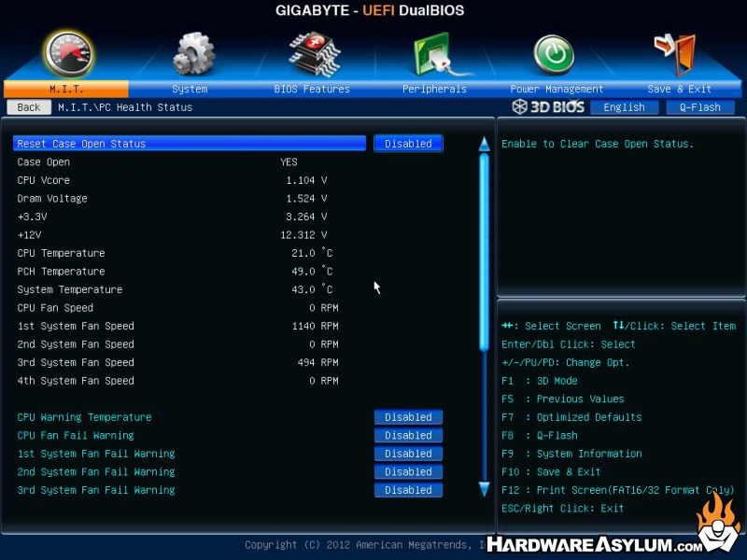Viewport: 747px width, 560px height.
Task: Click the +3.3V reading 3.264 V
Action: pyautogui.click(x=306, y=217)
